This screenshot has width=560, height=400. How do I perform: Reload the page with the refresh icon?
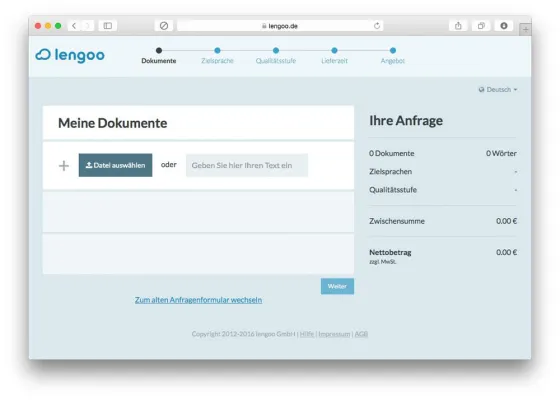(x=377, y=26)
